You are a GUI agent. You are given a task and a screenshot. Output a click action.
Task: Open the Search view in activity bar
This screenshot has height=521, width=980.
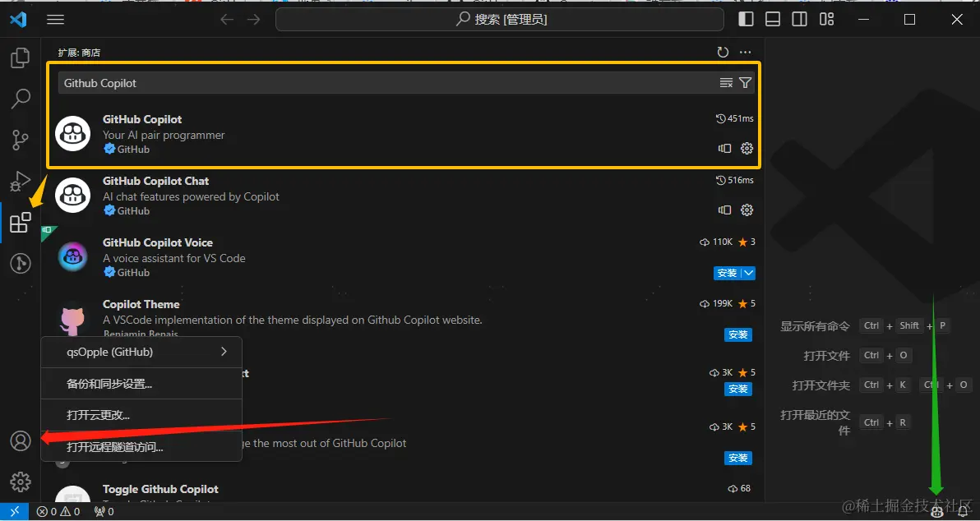[x=20, y=99]
